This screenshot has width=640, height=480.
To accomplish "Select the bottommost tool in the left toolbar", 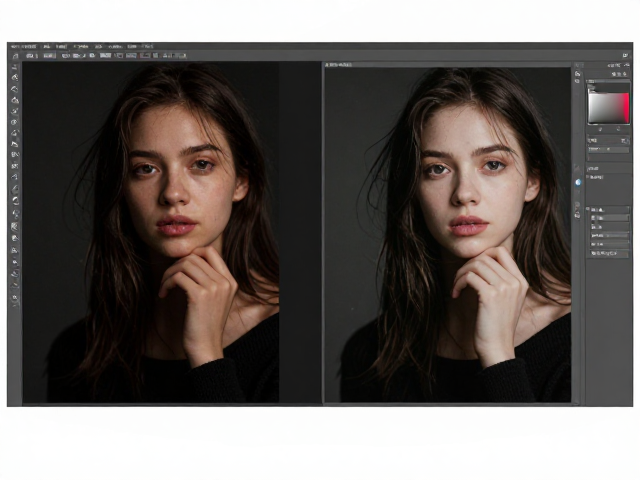I will [x=15, y=298].
